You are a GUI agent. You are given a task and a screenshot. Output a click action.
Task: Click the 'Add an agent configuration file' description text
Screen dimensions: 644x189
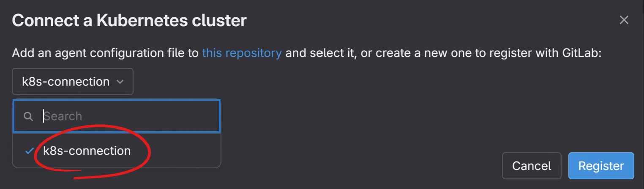click(106, 53)
